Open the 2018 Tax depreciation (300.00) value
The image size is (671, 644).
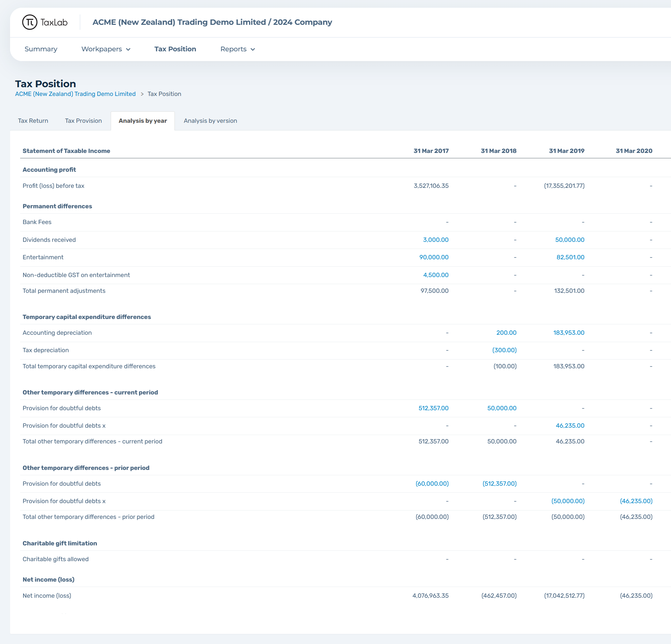504,351
